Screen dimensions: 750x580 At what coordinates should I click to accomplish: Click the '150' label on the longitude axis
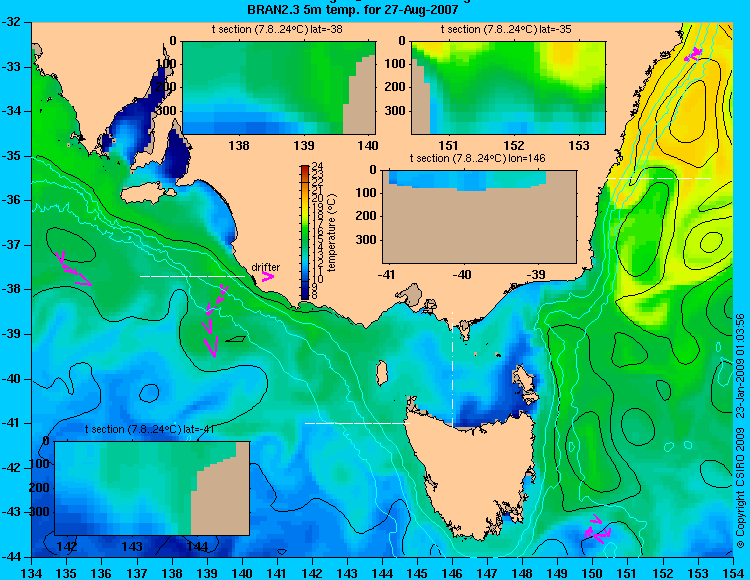593,573
